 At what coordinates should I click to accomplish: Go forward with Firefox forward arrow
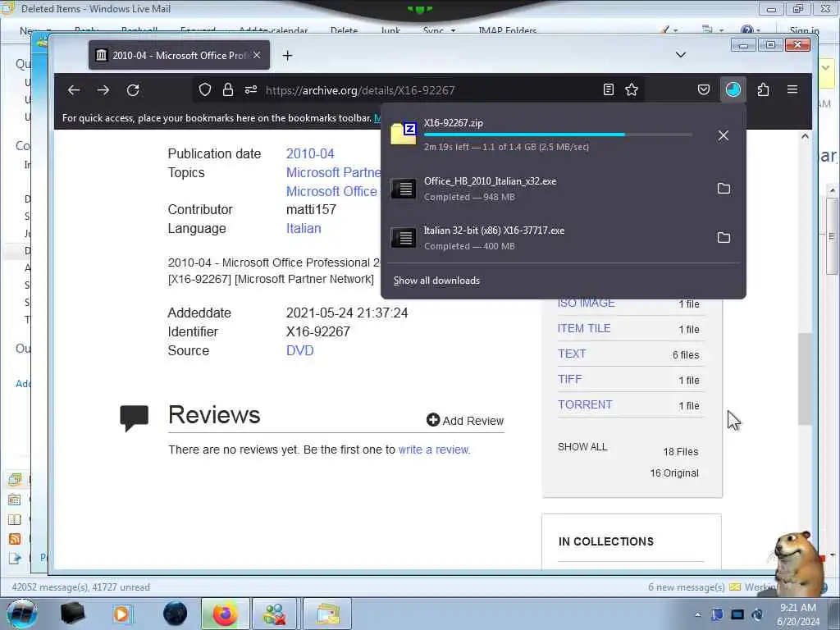(x=103, y=90)
